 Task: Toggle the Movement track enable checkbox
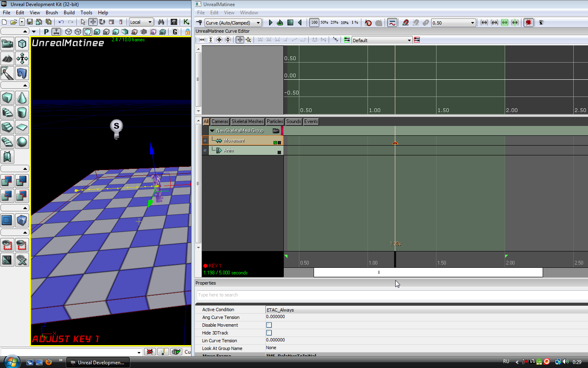(205, 141)
